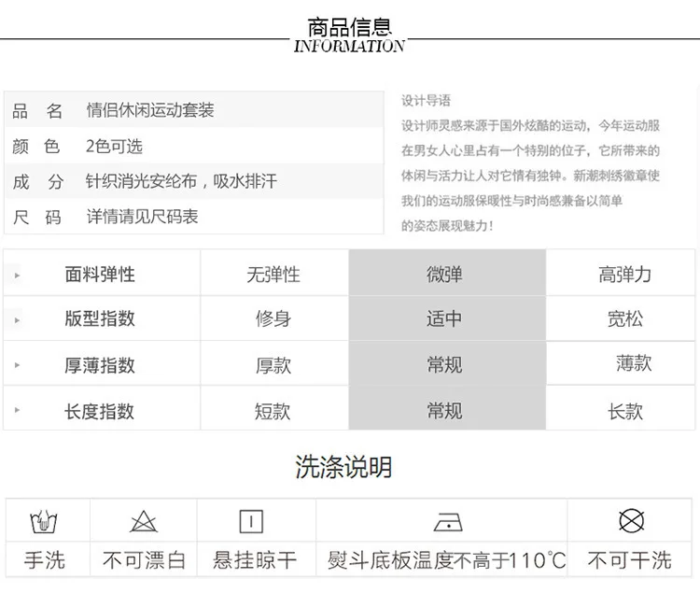Image resolution: width=700 pixels, height=593 pixels.
Task: Click the 手洗 label
Action: point(45,560)
